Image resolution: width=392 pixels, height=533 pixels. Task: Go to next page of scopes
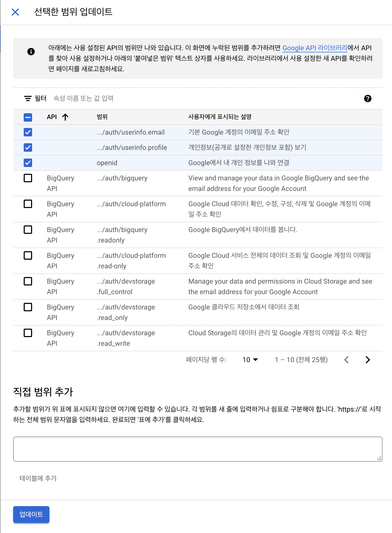[x=368, y=360]
